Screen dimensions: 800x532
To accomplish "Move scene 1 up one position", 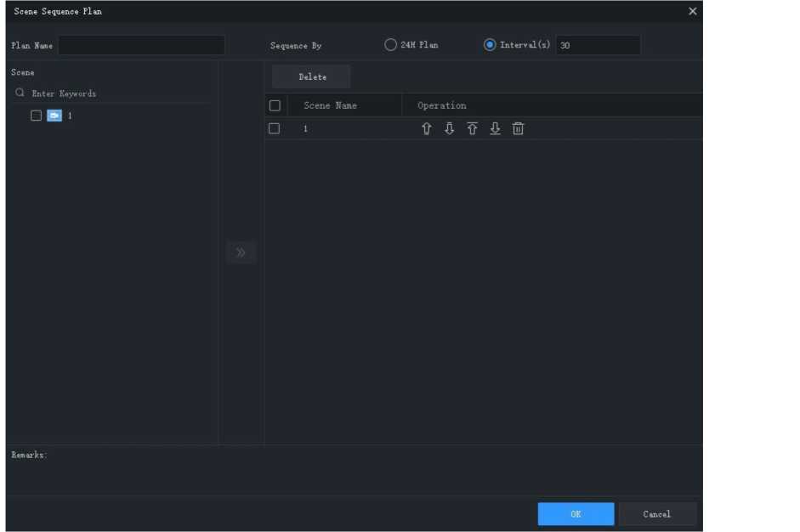I will (x=427, y=129).
